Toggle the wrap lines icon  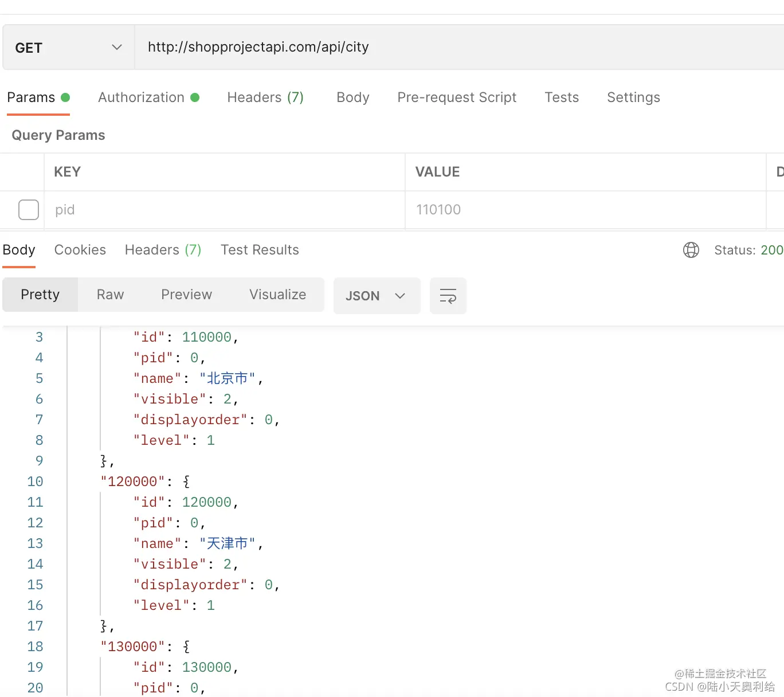tap(448, 296)
